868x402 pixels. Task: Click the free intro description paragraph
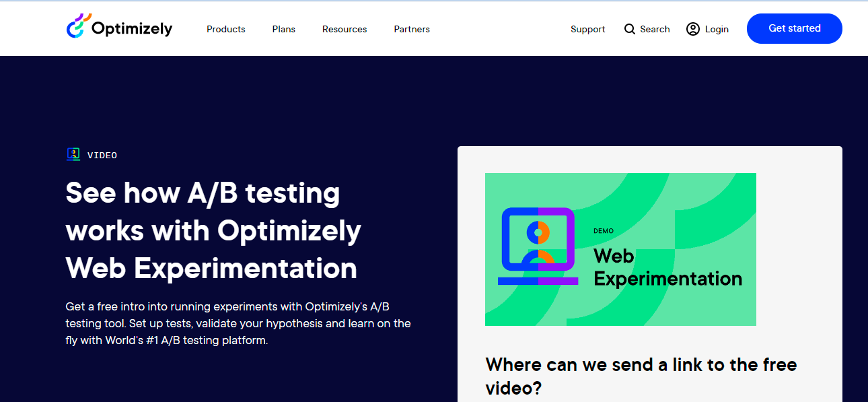point(238,323)
